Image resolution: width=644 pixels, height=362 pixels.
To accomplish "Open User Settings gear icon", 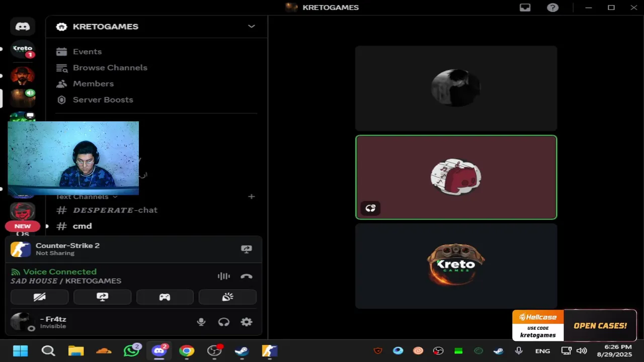I will [x=247, y=322].
